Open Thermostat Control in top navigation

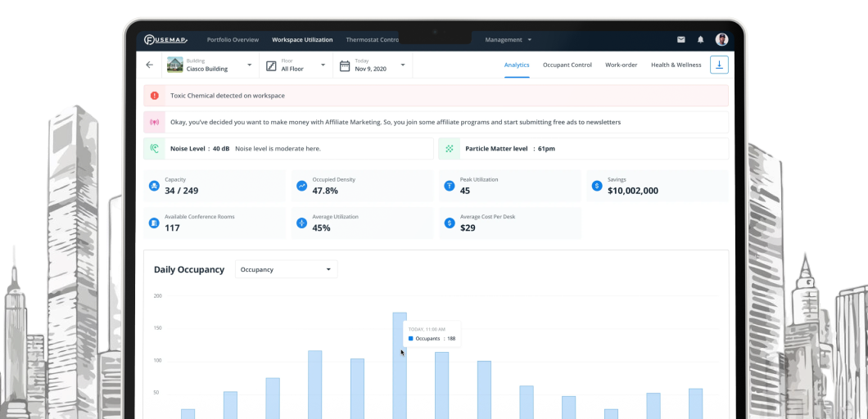tap(372, 40)
